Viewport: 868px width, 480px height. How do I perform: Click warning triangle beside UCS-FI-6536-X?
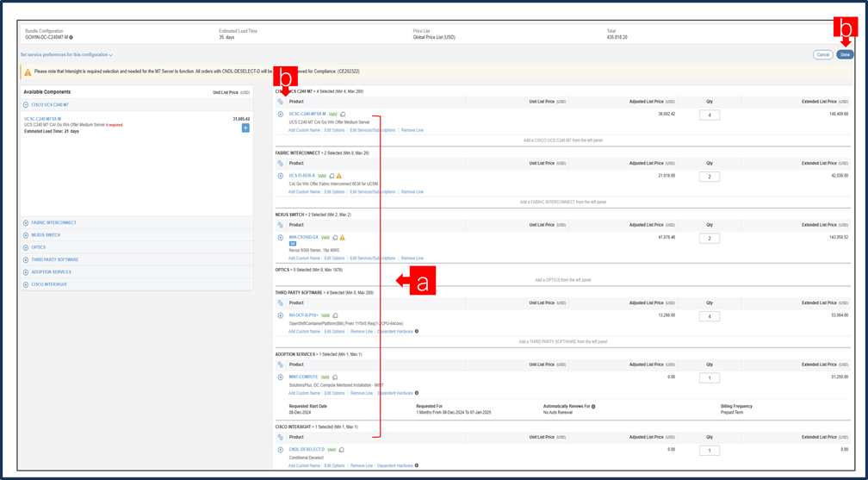coord(339,176)
